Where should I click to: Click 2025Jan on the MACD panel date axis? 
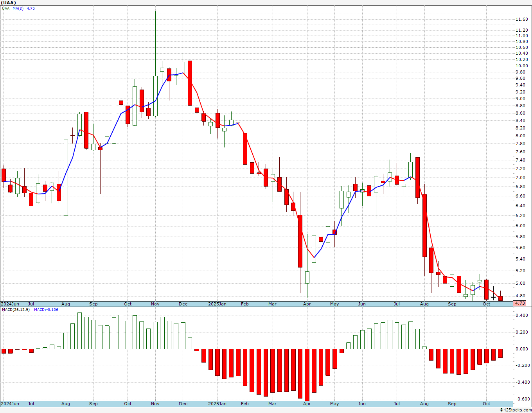217,404
